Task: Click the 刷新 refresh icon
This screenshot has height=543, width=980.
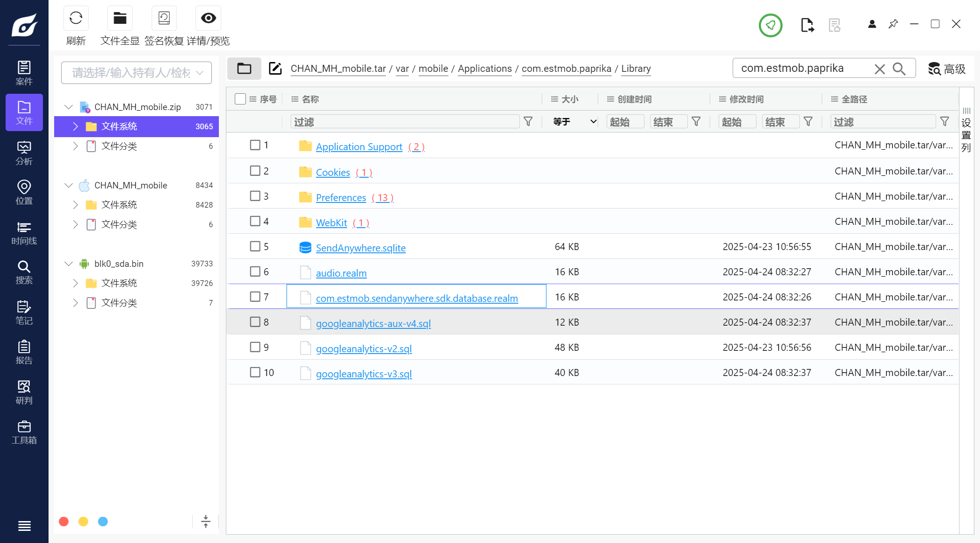Action: point(76,19)
